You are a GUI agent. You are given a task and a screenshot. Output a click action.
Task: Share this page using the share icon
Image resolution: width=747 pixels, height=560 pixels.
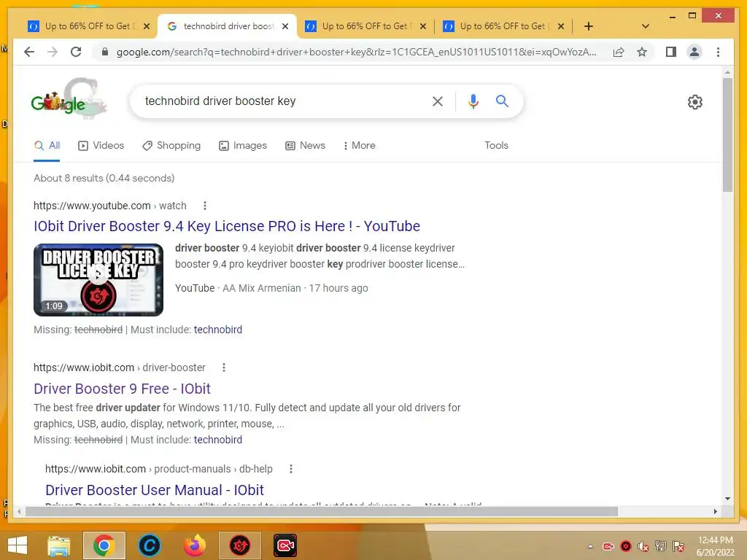pos(619,52)
